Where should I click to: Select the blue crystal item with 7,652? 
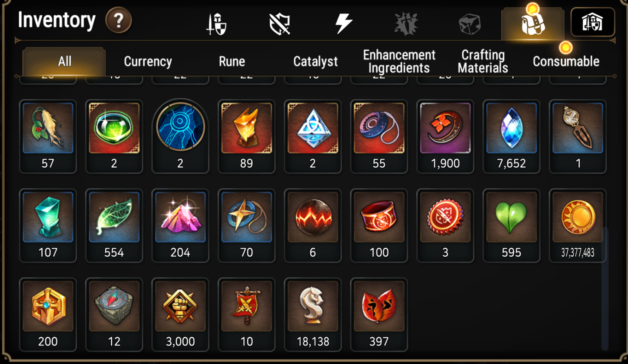(512, 136)
